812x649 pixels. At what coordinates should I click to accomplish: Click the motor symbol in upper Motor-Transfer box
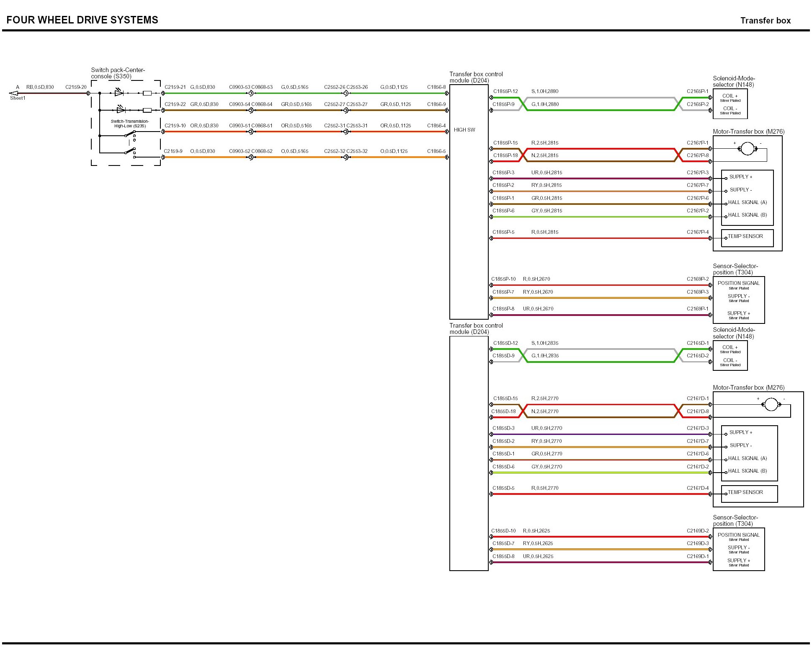[x=747, y=148]
